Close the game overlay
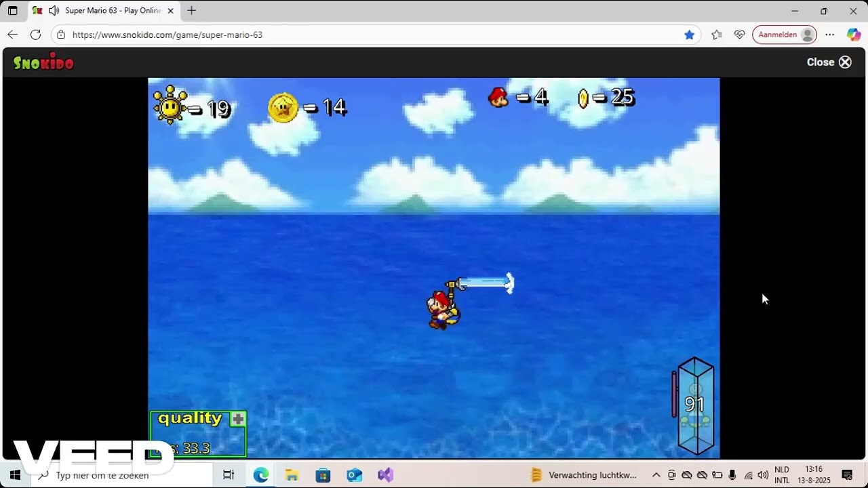 tap(829, 62)
